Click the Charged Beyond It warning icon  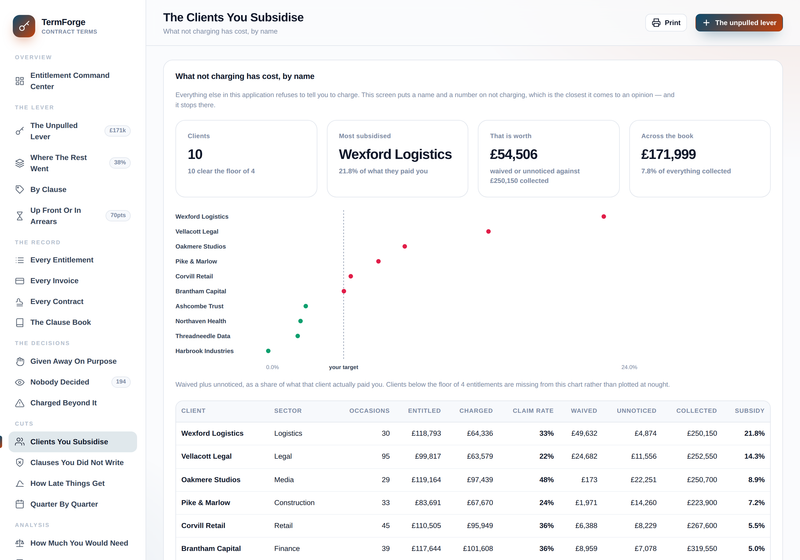click(x=19, y=403)
